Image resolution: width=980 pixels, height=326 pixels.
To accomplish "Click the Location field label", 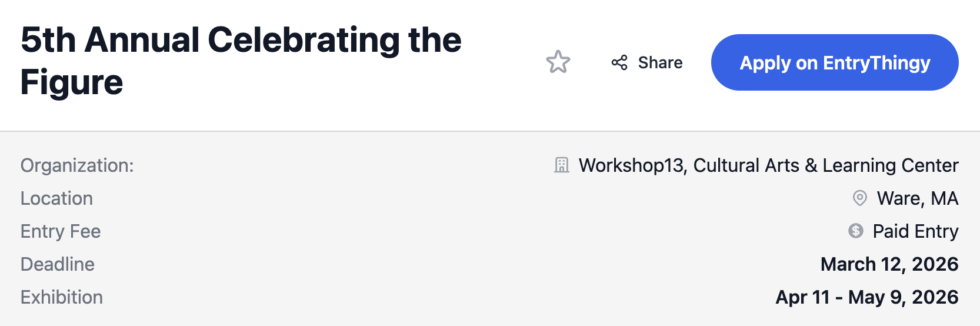I will pyautogui.click(x=56, y=198).
